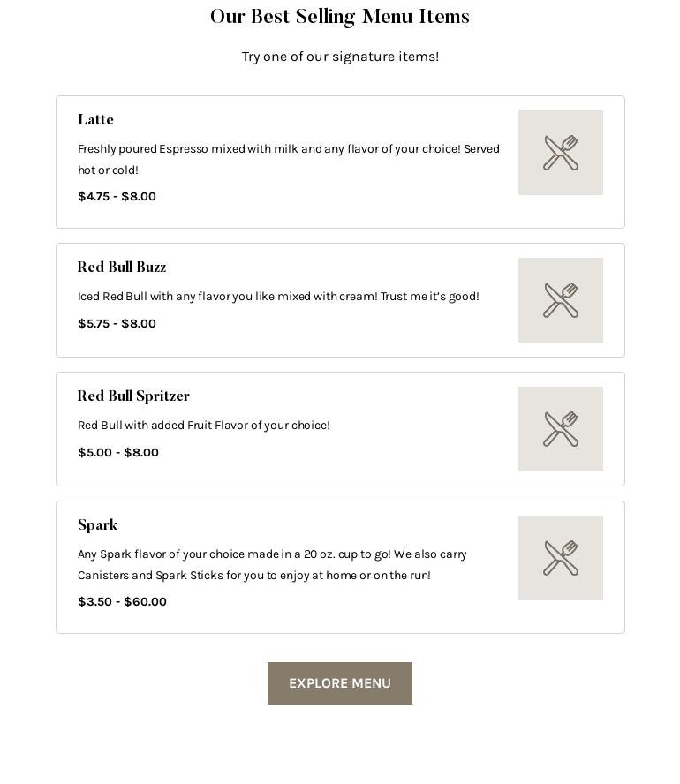This screenshot has width=680, height=784.
Task: Click the utensils icon for the Spark item
Action: coord(561,558)
